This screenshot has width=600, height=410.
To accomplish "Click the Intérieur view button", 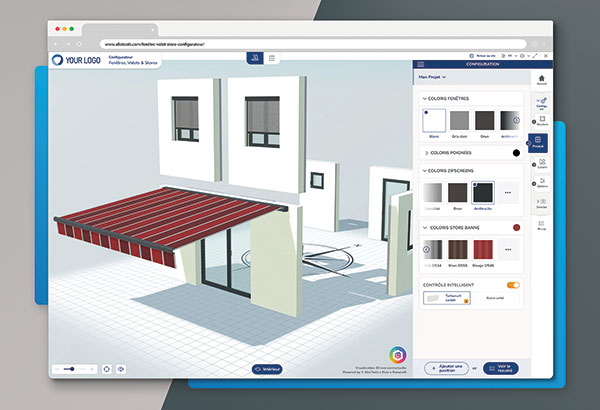I will 267,369.
